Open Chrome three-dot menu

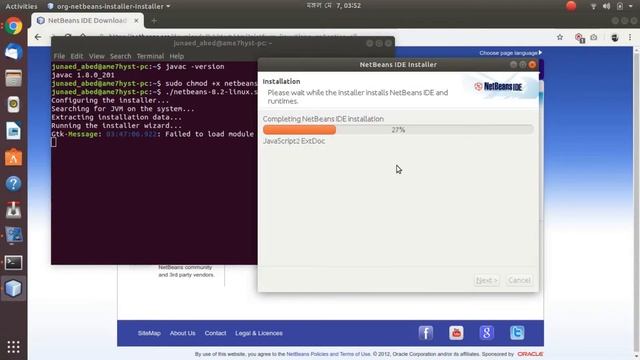tap(630, 37)
